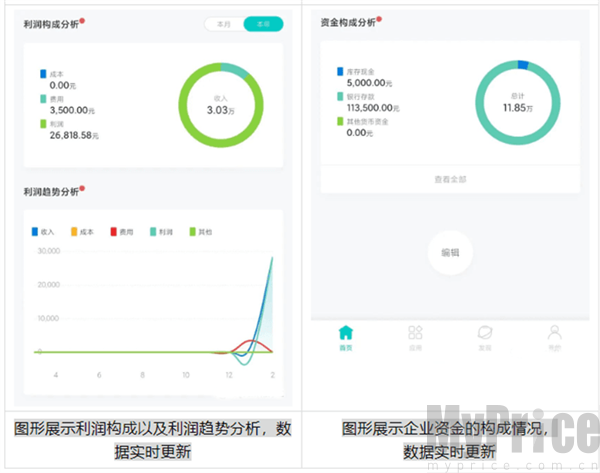The width and height of the screenshot is (600, 473).
Task: Open the apps grid icon in bottom bar
Action: click(415, 332)
